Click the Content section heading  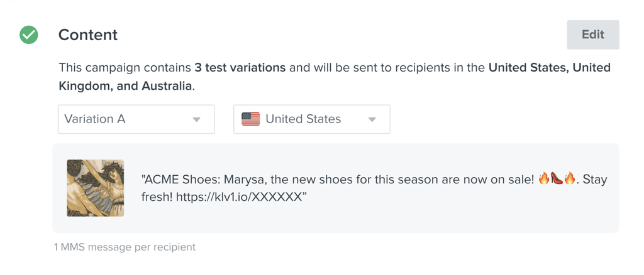88,35
